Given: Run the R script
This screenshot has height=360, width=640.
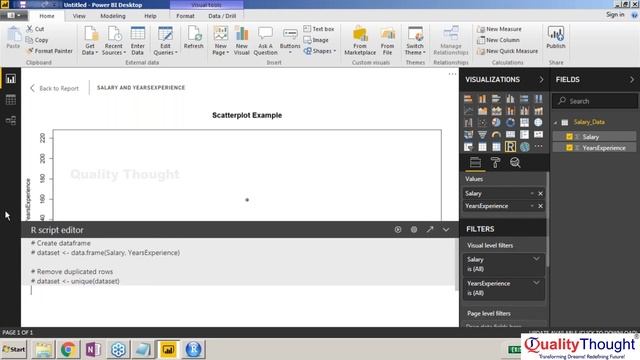Looking at the screenshot, I should [398, 230].
